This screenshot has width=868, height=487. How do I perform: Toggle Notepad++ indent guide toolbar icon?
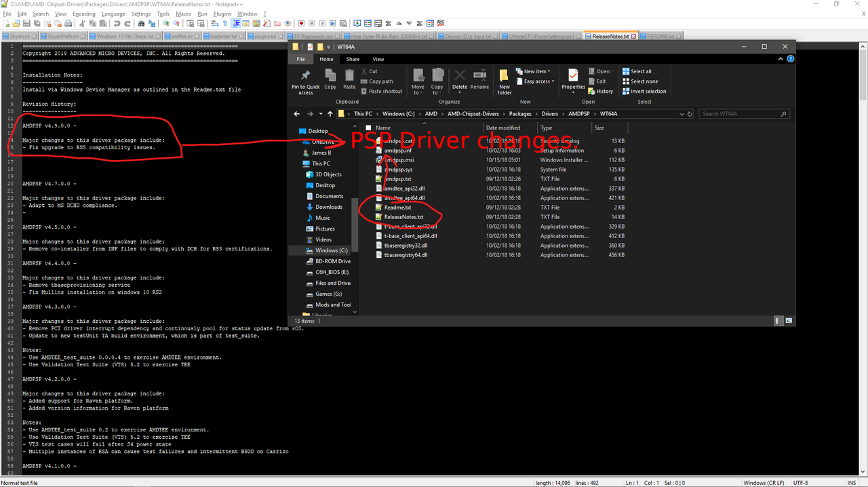[236, 23]
